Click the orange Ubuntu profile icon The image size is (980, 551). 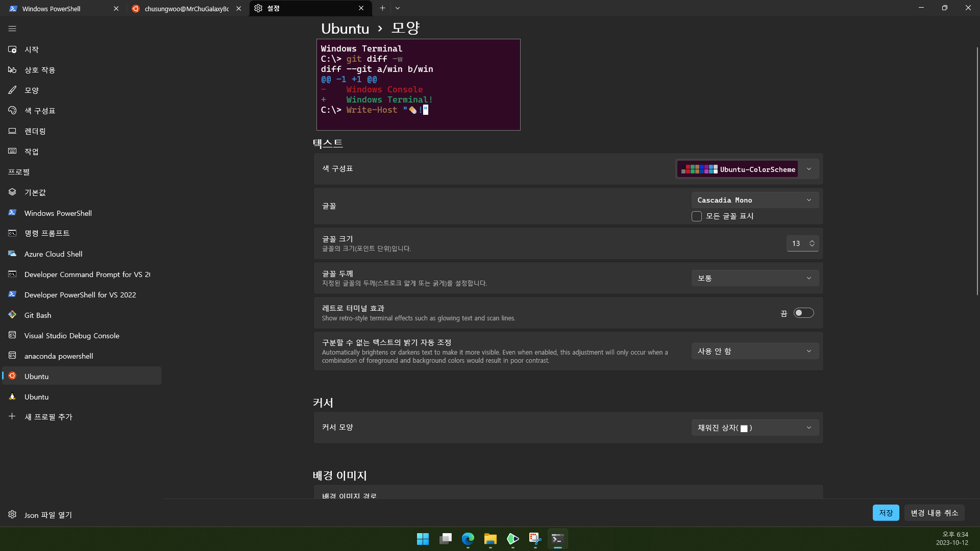click(x=12, y=376)
